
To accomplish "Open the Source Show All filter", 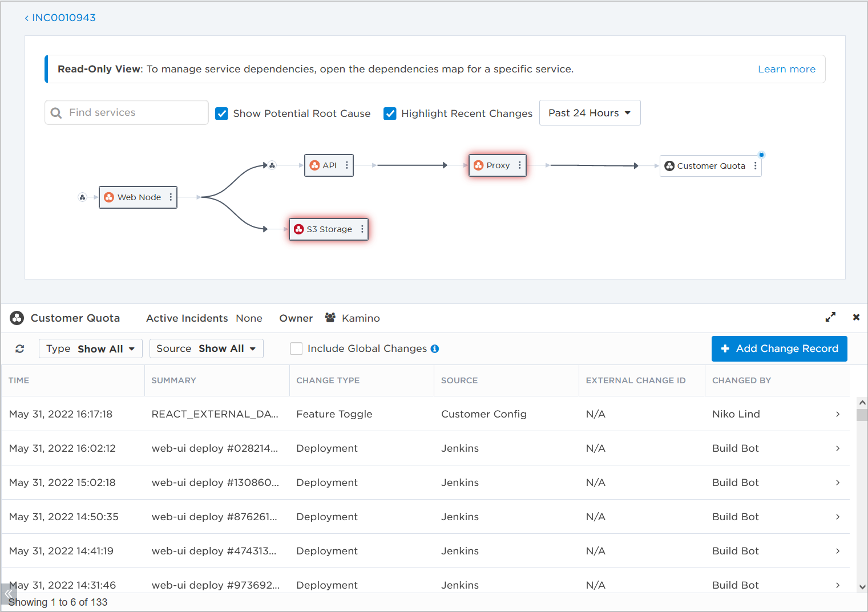I will [206, 348].
